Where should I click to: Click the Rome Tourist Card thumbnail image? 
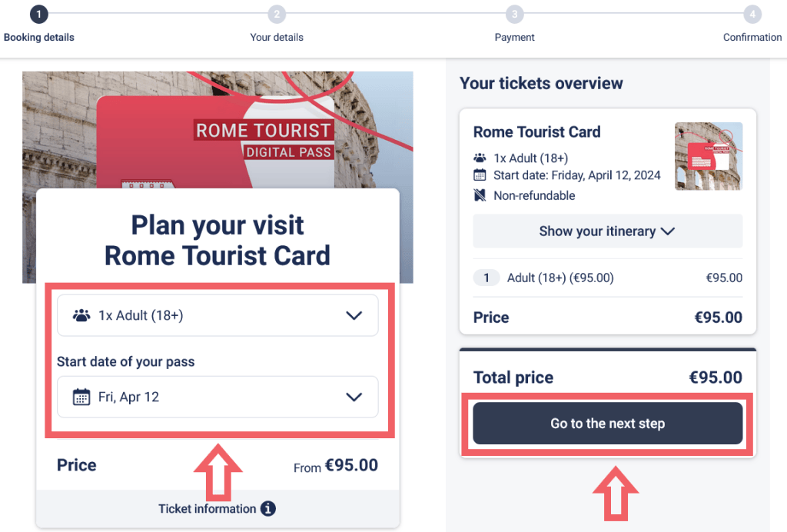coord(708,156)
